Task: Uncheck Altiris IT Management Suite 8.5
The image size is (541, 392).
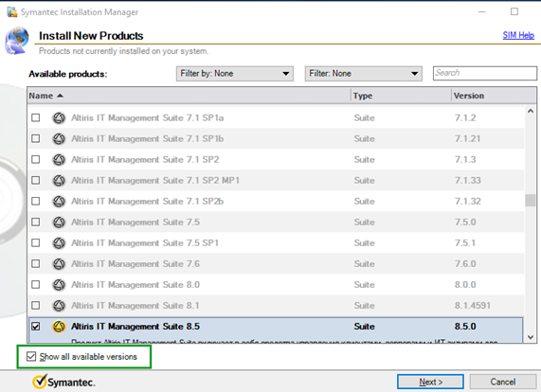Action: click(36, 327)
